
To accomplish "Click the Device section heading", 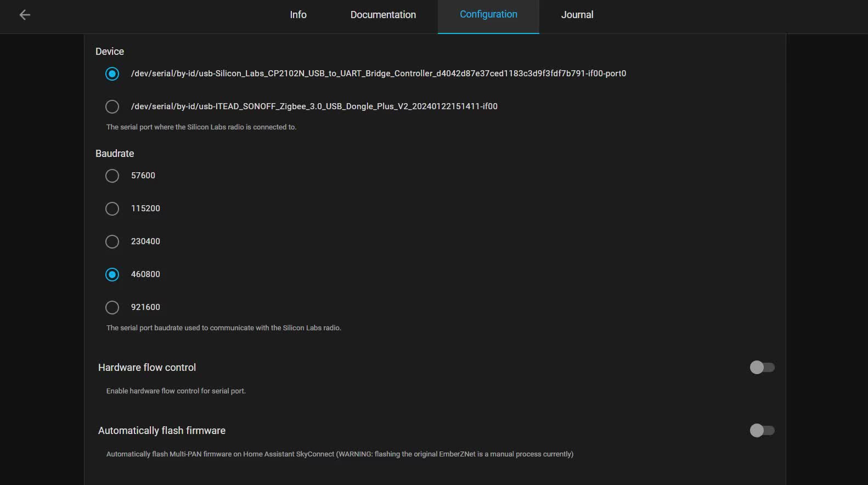I will pos(110,52).
